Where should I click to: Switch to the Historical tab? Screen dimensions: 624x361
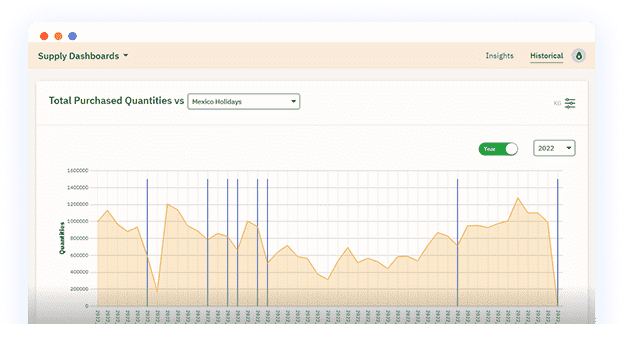pos(546,56)
